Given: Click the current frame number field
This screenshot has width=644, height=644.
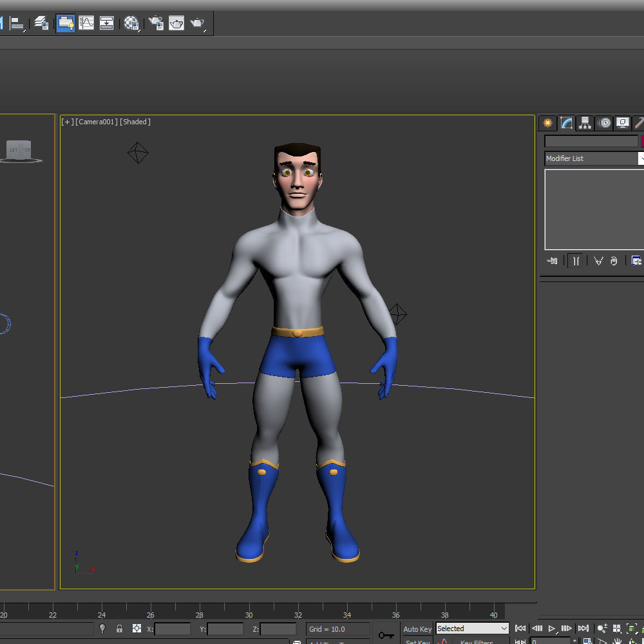Looking at the screenshot, I should click(549, 641).
